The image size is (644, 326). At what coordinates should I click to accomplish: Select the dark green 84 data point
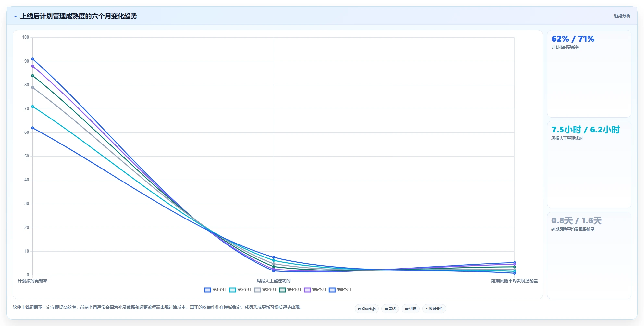click(32, 76)
